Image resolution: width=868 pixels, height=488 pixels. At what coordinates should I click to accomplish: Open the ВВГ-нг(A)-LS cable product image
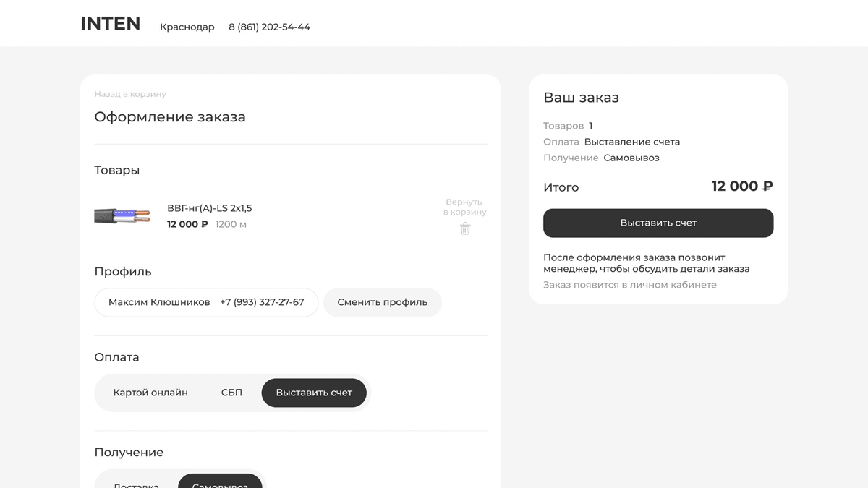point(122,215)
